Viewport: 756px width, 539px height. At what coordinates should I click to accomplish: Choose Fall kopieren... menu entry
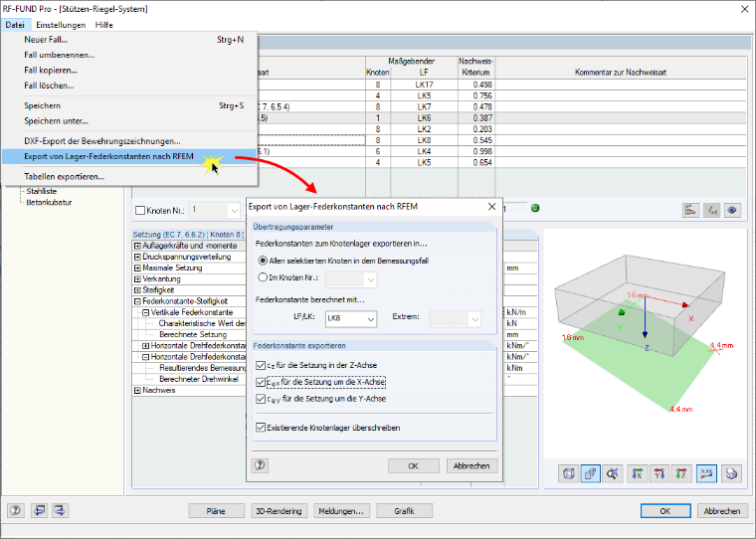[129, 71]
